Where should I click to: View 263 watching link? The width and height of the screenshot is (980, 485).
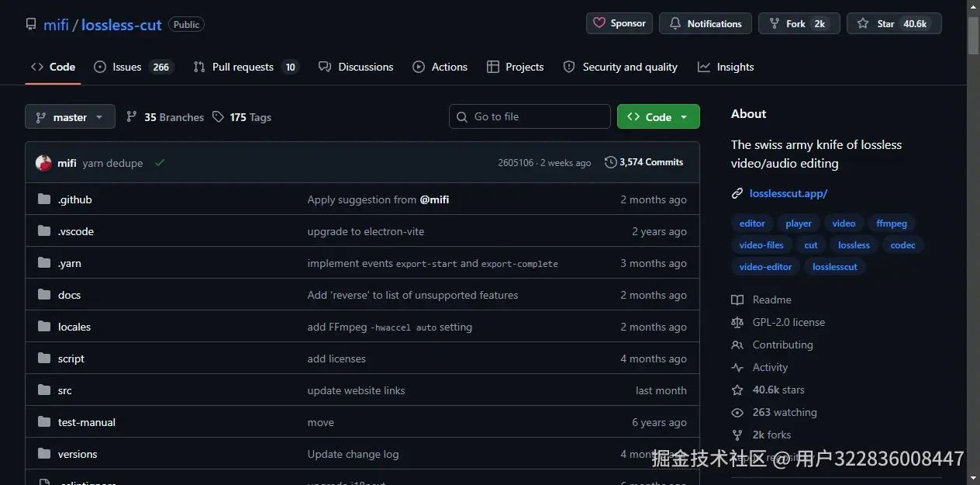[x=775, y=412]
